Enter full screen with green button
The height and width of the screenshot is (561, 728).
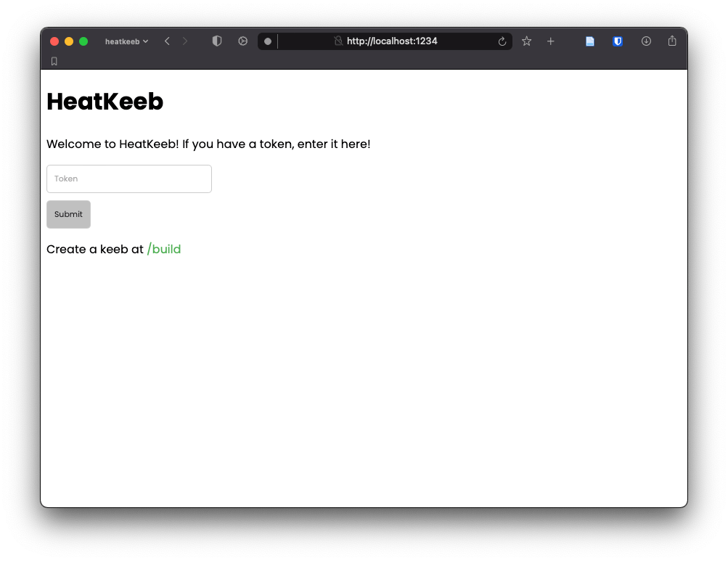83,41
